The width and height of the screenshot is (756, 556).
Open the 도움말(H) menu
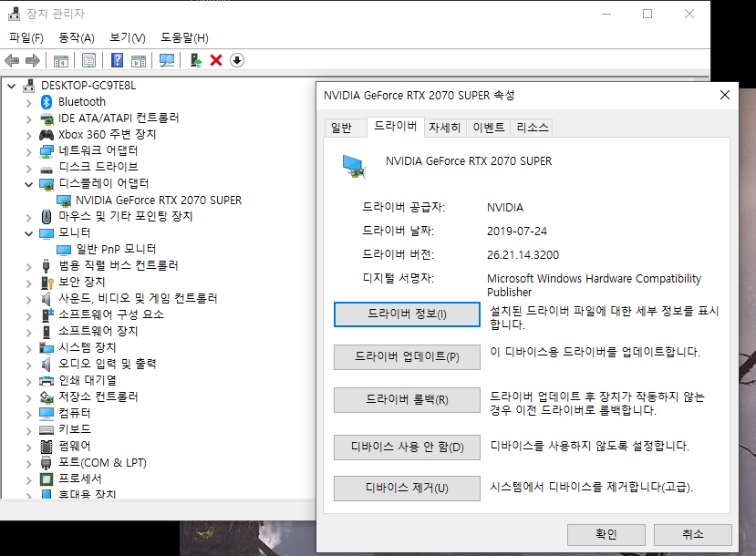184,37
